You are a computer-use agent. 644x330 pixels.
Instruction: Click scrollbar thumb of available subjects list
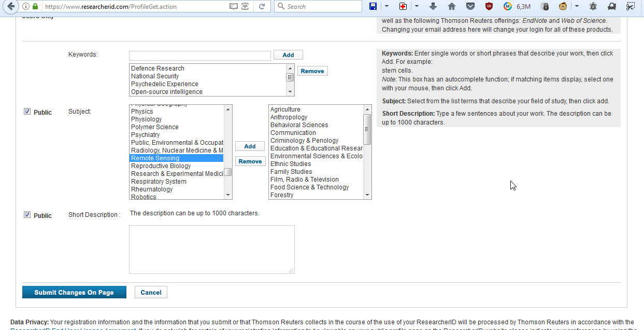228,172
